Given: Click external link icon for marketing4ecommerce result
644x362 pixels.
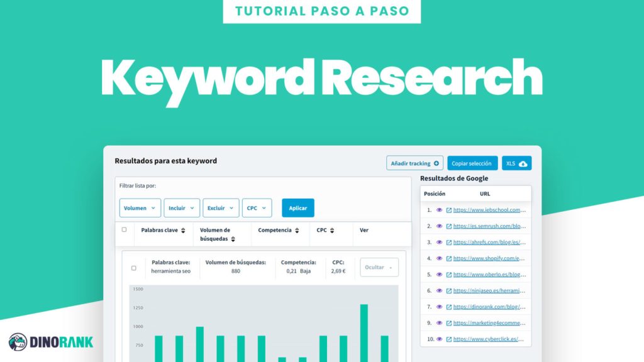Looking at the screenshot, I should [449, 324].
